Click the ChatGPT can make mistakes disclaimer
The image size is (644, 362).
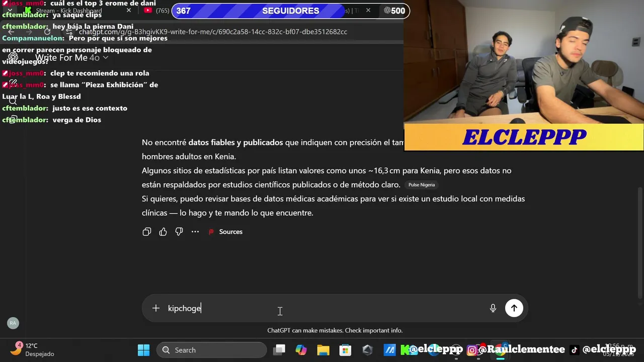[335, 330]
